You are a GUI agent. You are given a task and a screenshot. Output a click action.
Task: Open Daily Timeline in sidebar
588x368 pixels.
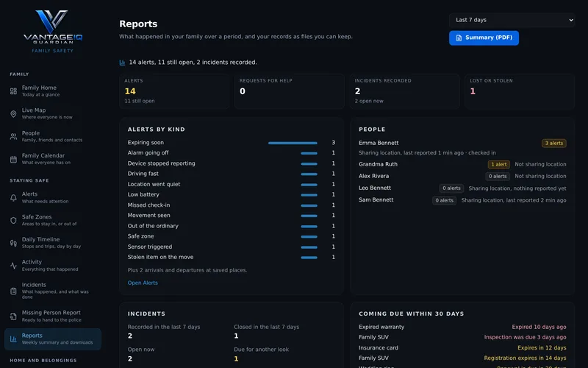52,243
